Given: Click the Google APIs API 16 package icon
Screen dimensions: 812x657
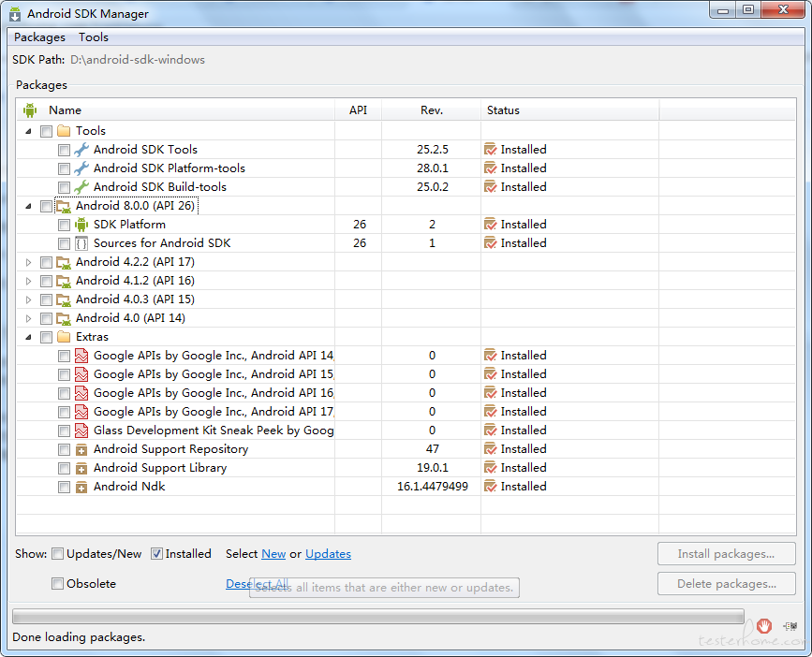Looking at the screenshot, I should [x=81, y=393].
